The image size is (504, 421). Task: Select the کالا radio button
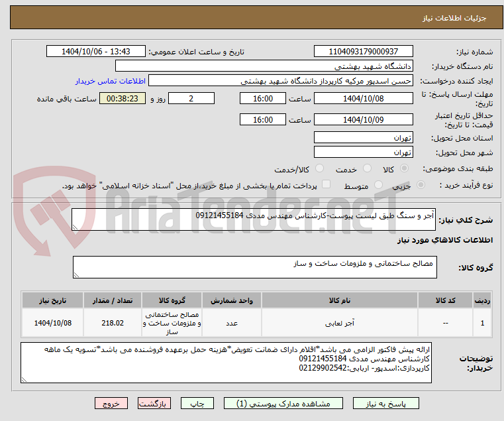pyautogui.click(x=405, y=168)
